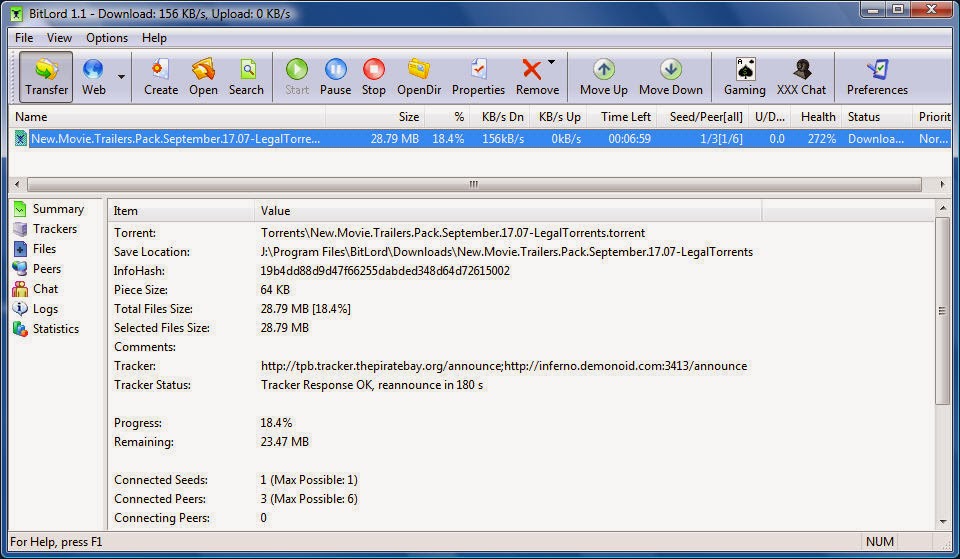Screen dimensions: 960x559
Task: Move the torrent down in the queue
Action: point(670,77)
